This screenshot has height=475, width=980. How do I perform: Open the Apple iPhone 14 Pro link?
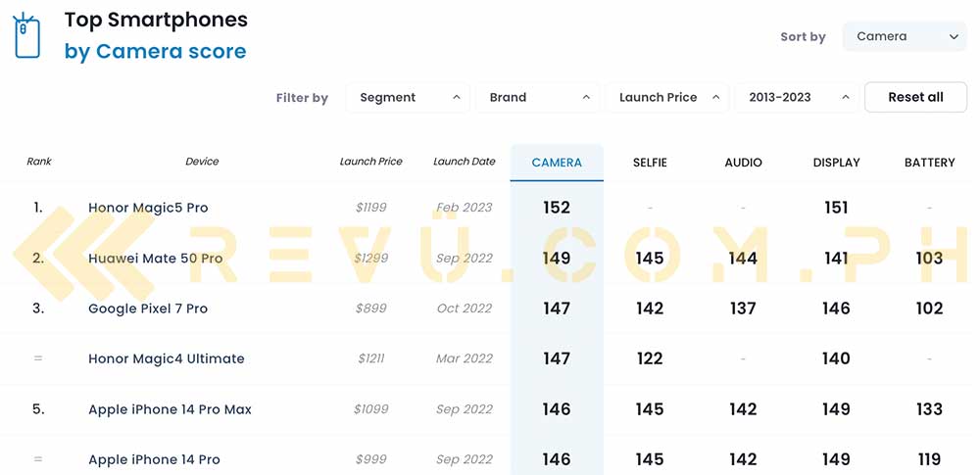point(155,460)
